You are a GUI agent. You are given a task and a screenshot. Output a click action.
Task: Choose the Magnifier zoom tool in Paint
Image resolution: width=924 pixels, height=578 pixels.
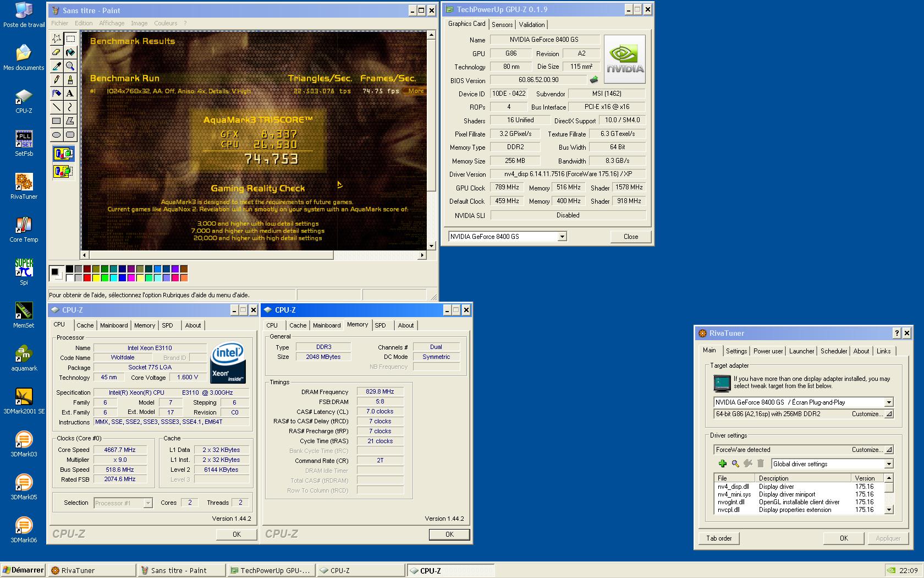point(70,66)
